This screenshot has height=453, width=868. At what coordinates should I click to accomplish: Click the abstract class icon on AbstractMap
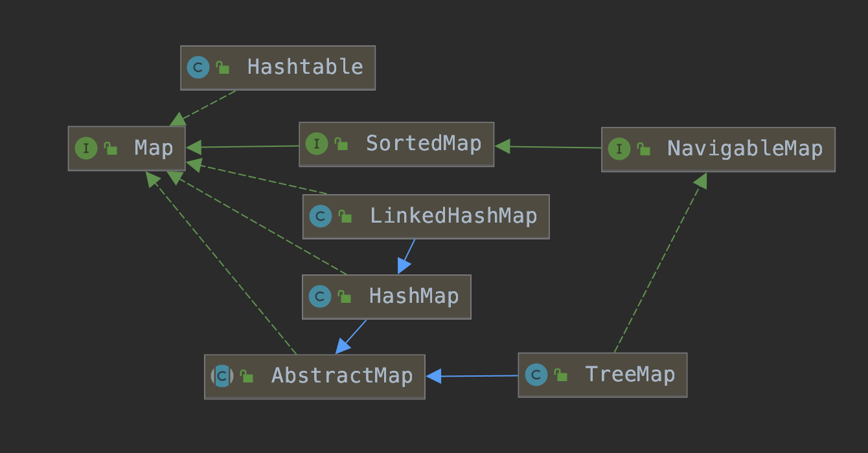pyautogui.click(x=222, y=376)
